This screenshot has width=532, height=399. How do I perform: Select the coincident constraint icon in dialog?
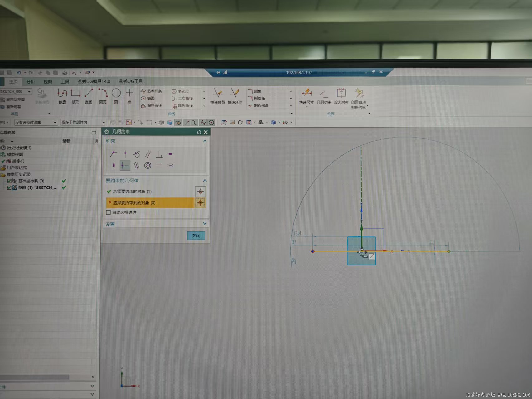click(114, 154)
